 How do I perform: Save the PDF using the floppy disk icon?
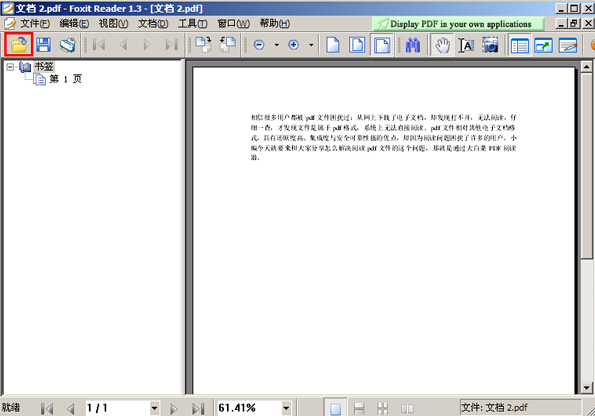[x=44, y=45]
